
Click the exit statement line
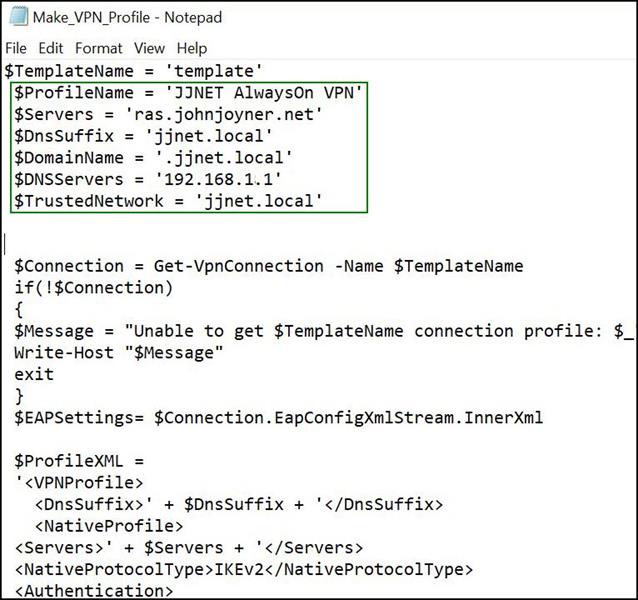(34, 374)
